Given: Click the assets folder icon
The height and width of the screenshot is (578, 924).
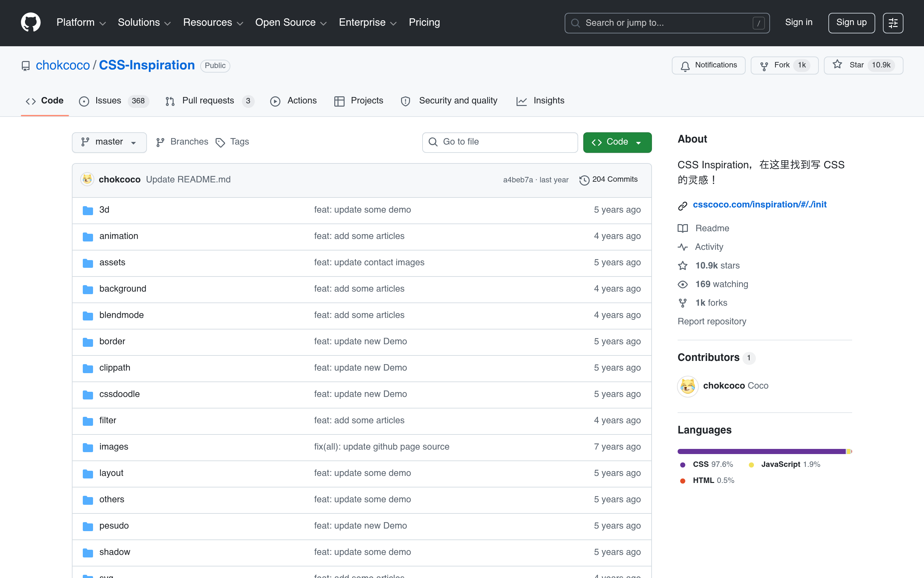Looking at the screenshot, I should click(x=88, y=263).
